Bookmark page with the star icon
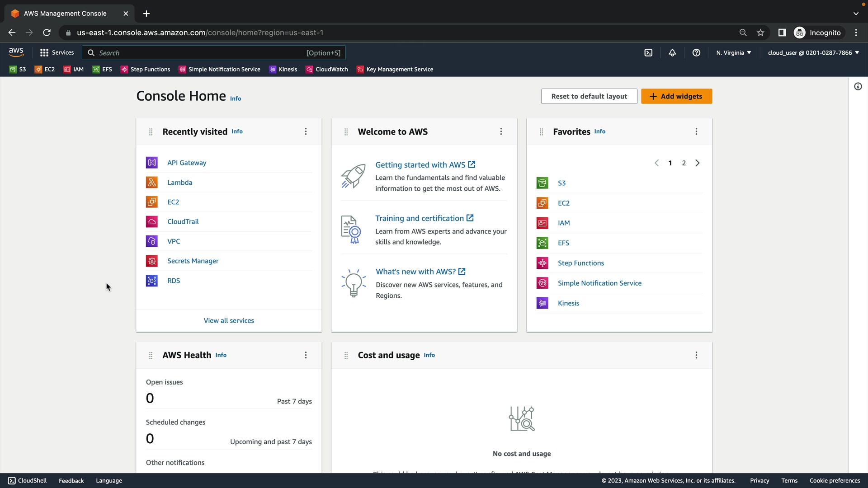This screenshot has height=488, width=868. [760, 33]
